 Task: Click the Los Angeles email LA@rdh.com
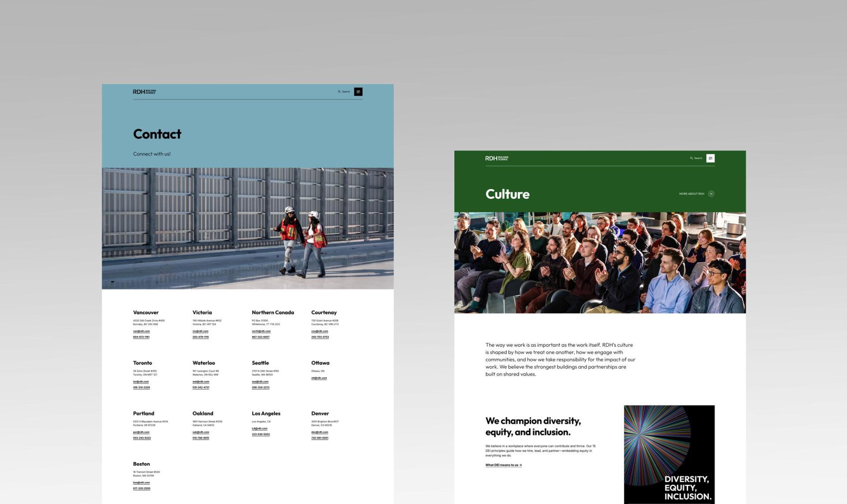(259, 428)
